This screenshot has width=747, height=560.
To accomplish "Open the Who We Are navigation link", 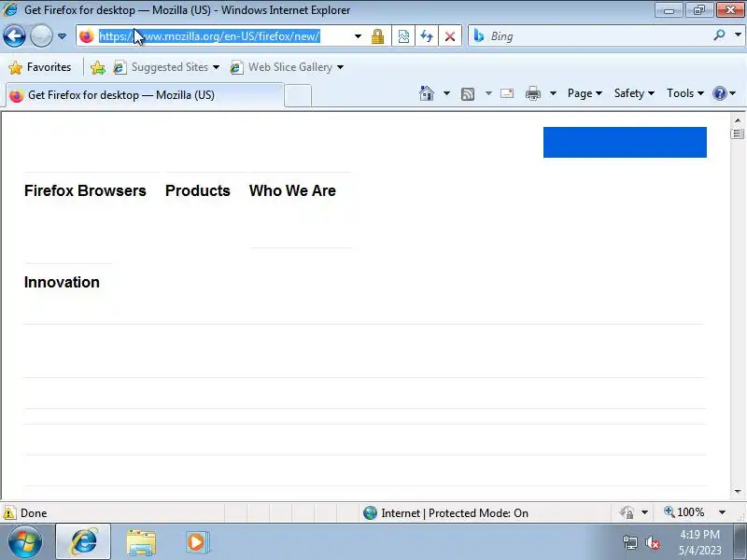I will point(292,190).
